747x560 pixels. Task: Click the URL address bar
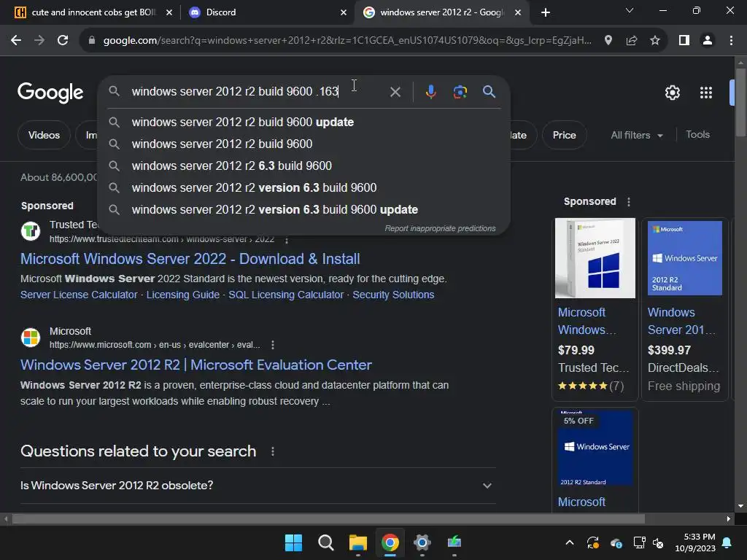point(347,41)
